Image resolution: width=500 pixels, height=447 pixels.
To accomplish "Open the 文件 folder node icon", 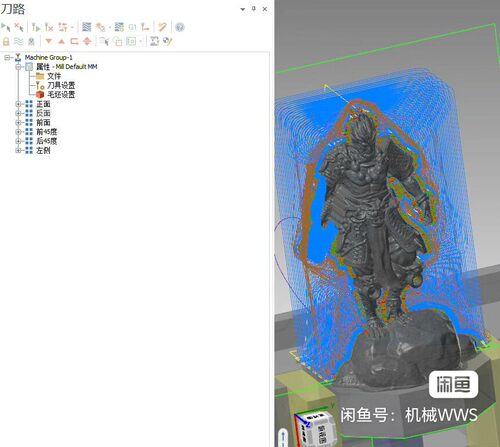I will pyautogui.click(x=40, y=76).
